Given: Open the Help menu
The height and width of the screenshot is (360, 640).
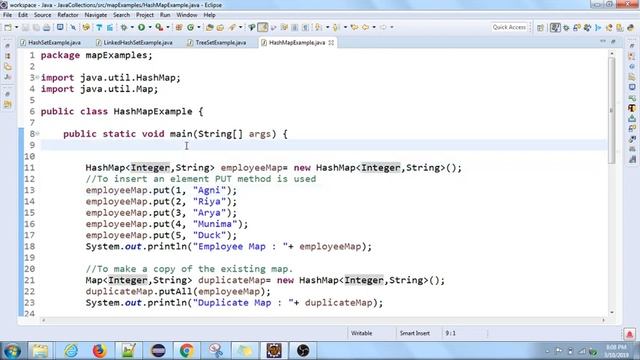Looking at the screenshot, I should (x=209, y=15).
